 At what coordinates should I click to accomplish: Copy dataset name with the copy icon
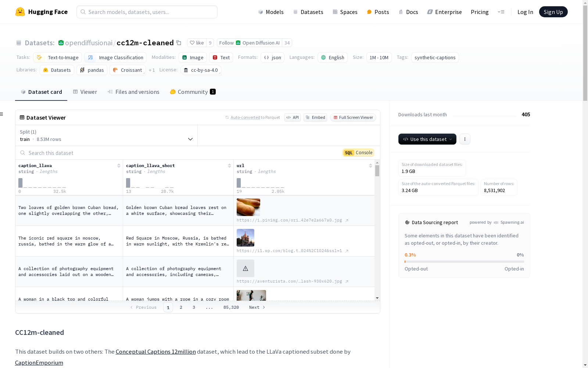tap(179, 43)
